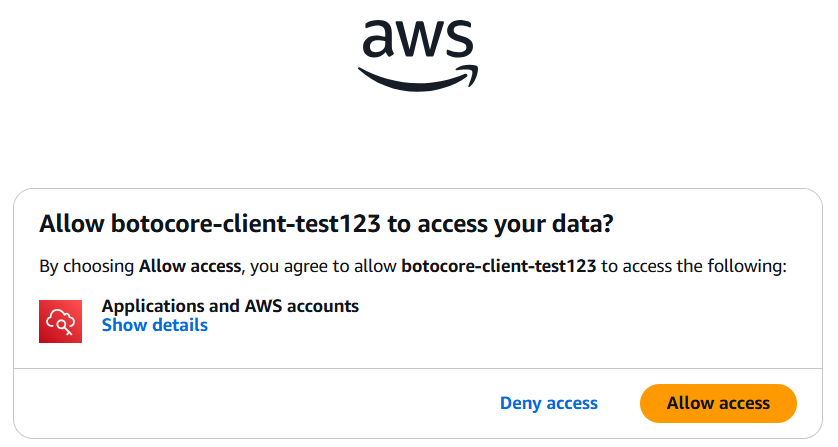Click bold "botocore-client-test123" in the description sentence

[498, 266]
